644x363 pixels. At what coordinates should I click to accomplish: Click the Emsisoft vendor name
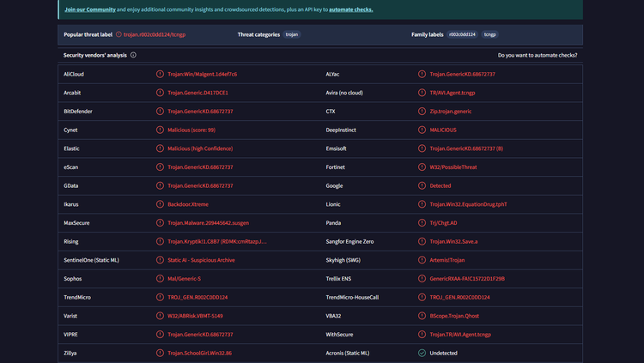(x=336, y=148)
